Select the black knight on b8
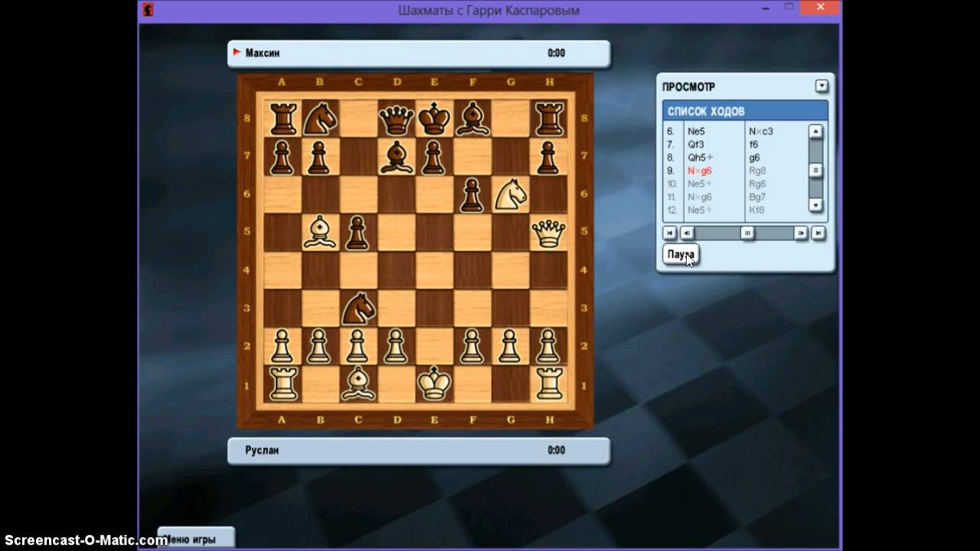Viewport: 980px width, 551px height. click(321, 119)
